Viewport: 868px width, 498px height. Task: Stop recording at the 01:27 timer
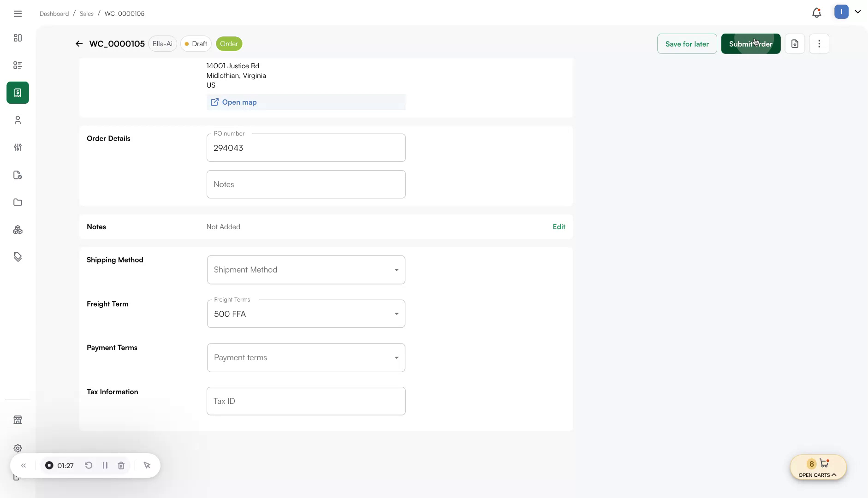pyautogui.click(x=49, y=465)
